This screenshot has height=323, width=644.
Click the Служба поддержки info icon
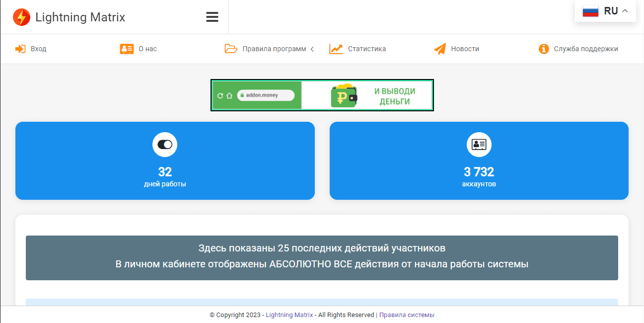[x=544, y=49]
